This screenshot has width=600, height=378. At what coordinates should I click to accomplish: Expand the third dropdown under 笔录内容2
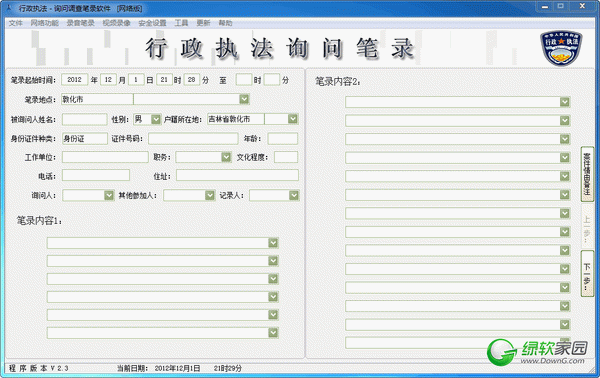pyautogui.click(x=565, y=139)
